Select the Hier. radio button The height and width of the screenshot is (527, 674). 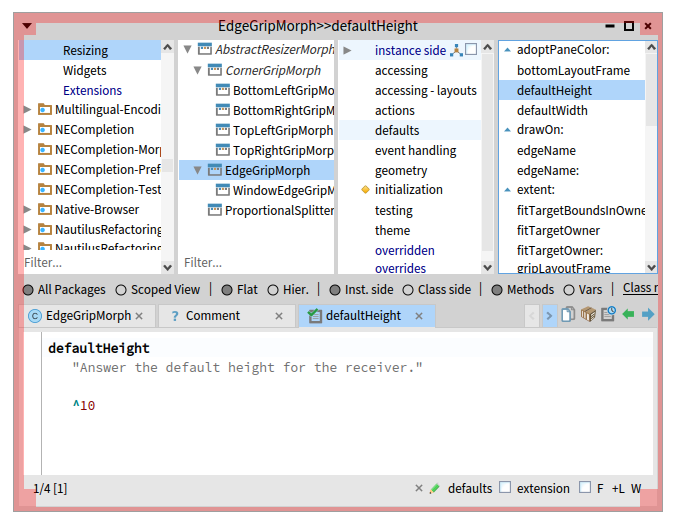(273, 291)
